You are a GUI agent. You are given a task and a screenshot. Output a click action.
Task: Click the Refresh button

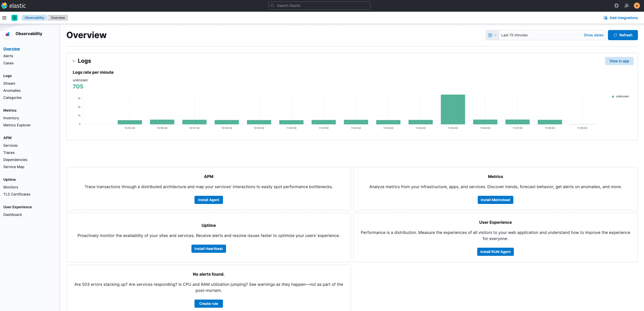[623, 35]
